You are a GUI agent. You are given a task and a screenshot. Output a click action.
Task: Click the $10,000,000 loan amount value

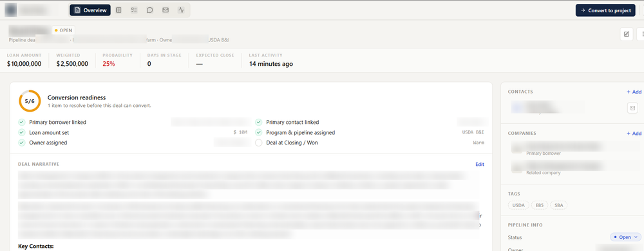coord(24,64)
